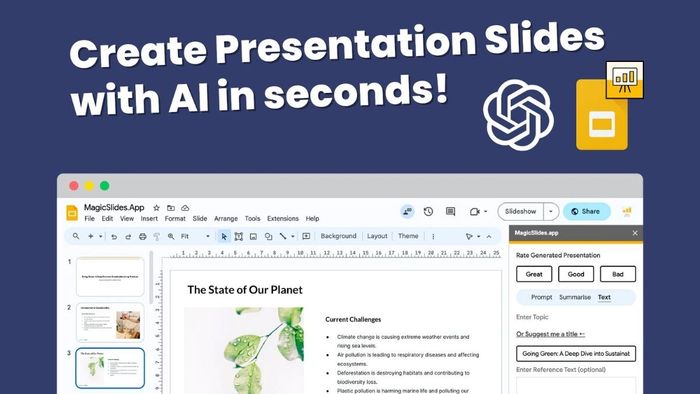Click the Share button
This screenshot has width=700, height=394.
[x=587, y=212]
